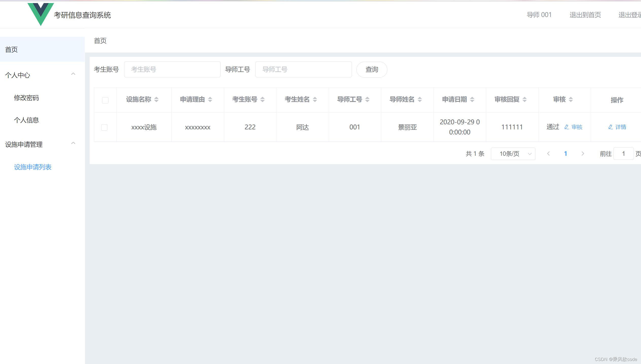Click 退出到首页 in the top bar

click(x=585, y=14)
